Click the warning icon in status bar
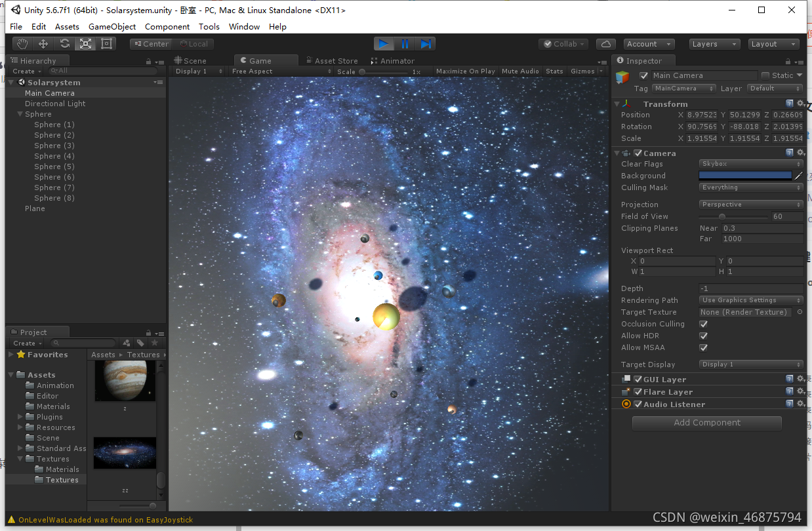The width and height of the screenshot is (812, 531). point(11,520)
